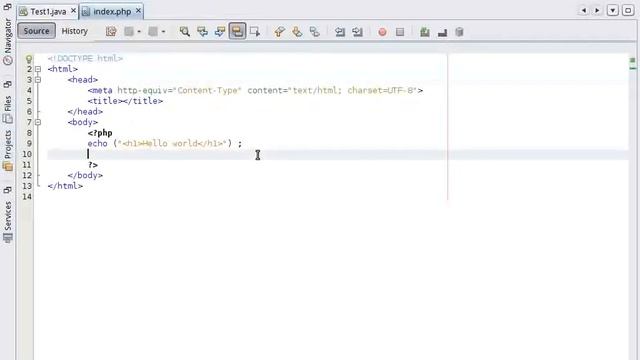The height and width of the screenshot is (360, 640).
Task: Click the </head> closing tag
Action: 85,111
